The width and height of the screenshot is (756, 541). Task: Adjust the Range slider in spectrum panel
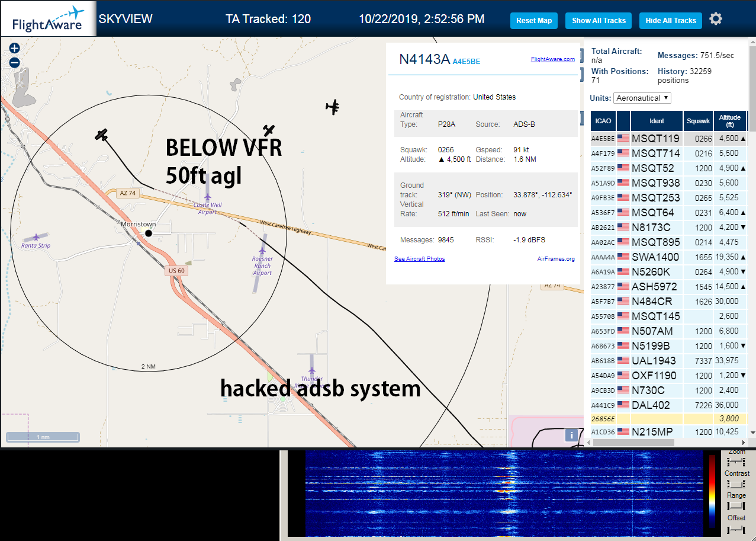737,506
